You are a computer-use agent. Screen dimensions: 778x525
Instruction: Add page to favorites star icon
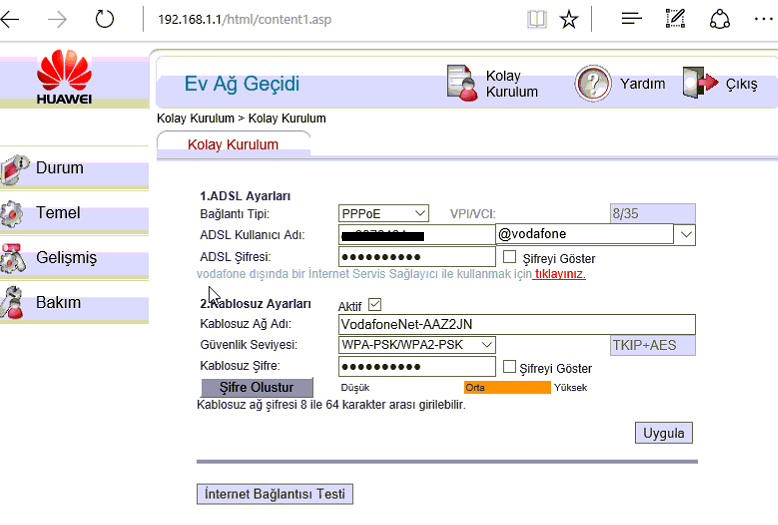[569, 19]
